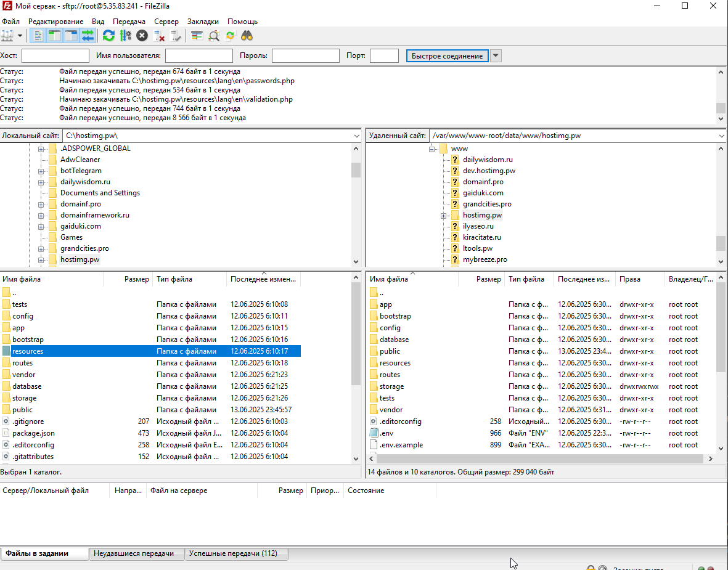Select local Games folder in tree

pos(72,237)
